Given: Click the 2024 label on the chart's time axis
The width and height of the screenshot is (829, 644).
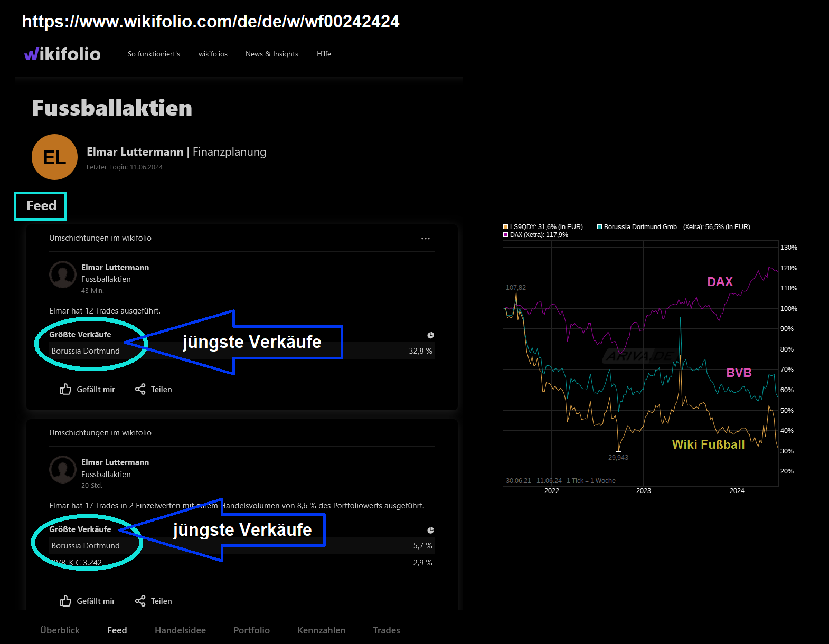Looking at the screenshot, I should [737, 491].
